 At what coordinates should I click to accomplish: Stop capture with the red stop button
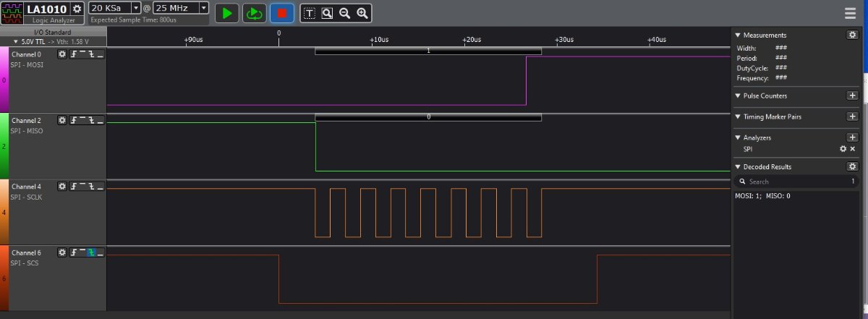click(281, 13)
